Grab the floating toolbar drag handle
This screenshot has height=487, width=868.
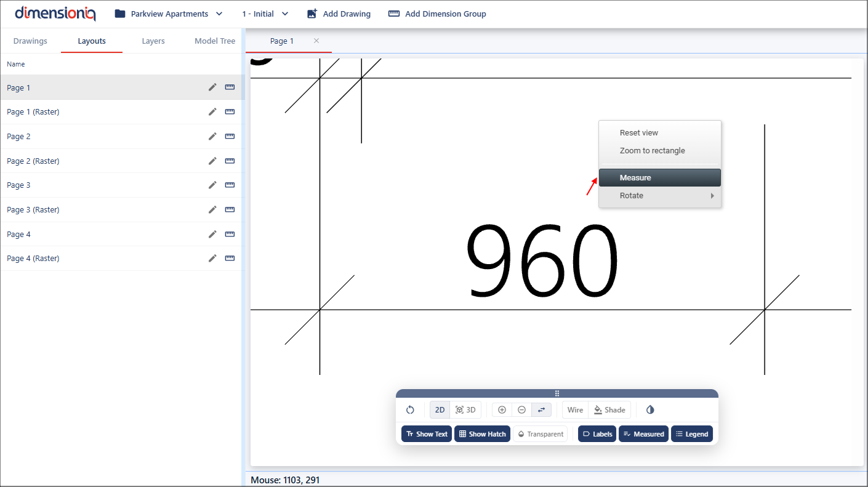pyautogui.click(x=557, y=393)
